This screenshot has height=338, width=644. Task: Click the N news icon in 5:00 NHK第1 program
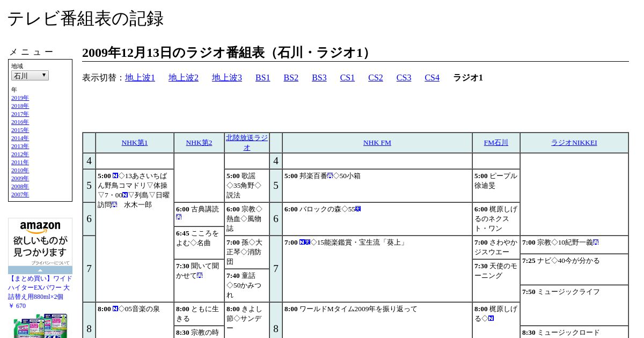point(115,176)
